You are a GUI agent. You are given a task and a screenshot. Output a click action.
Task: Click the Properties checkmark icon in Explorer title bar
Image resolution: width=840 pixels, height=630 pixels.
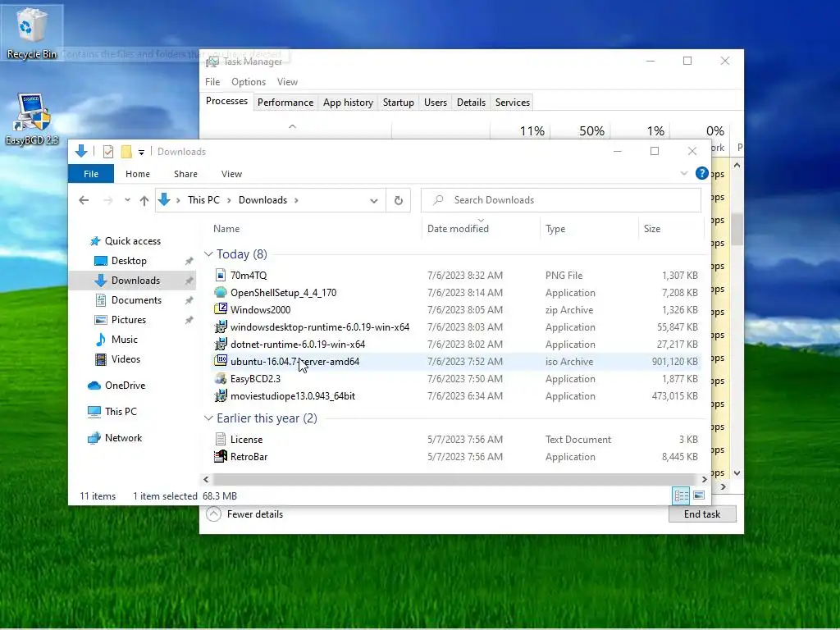107,152
